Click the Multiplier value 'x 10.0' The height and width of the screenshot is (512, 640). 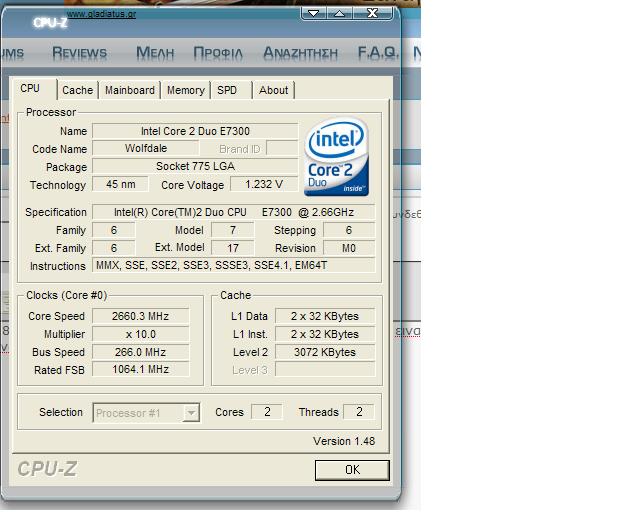[140, 334]
